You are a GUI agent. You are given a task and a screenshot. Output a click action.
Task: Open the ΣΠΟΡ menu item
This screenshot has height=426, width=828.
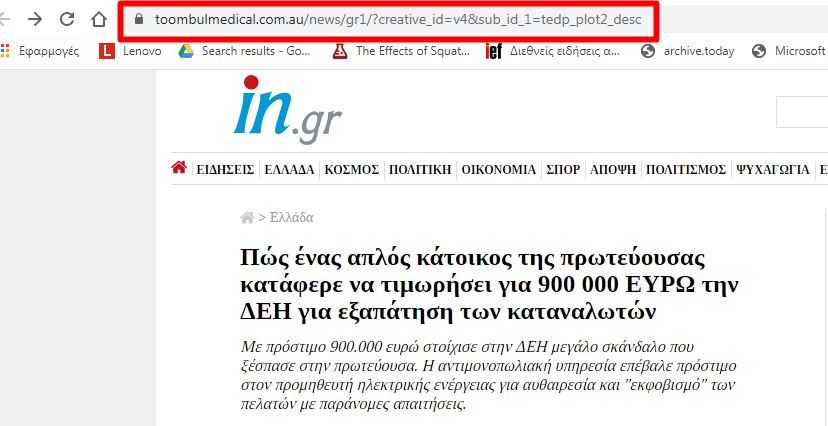(563, 170)
